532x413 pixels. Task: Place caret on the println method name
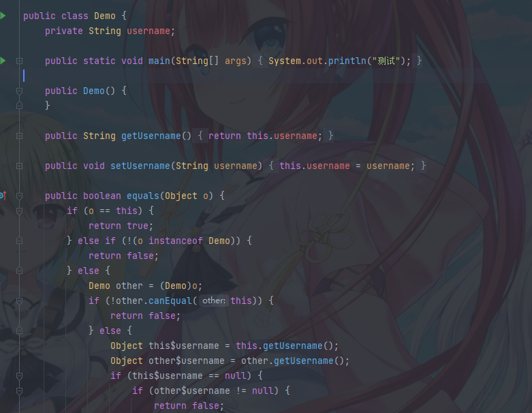tap(347, 61)
